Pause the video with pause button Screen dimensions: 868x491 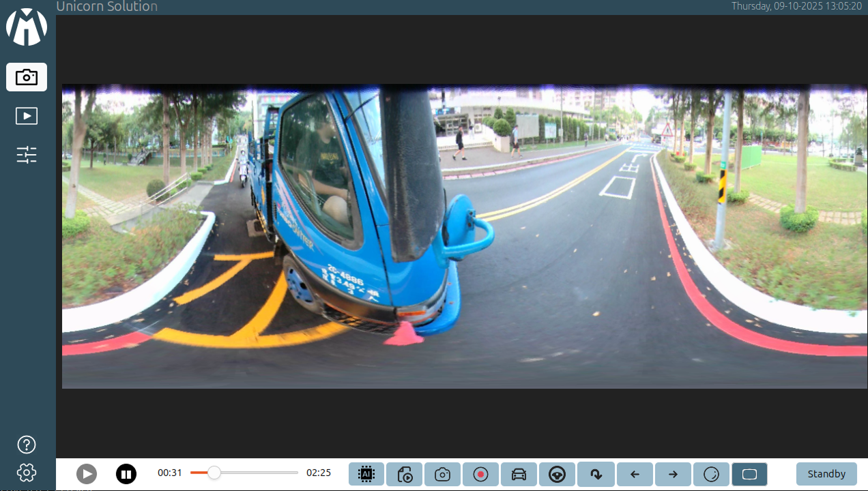coord(126,474)
